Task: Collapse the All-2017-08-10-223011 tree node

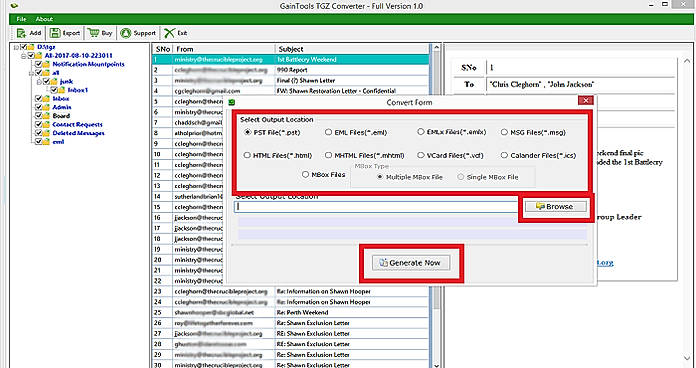Action: click(x=24, y=55)
